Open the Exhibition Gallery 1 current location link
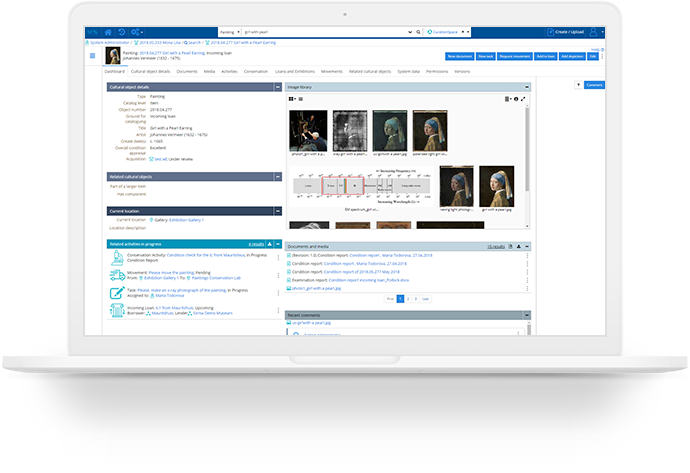The height and width of the screenshot is (473, 690). (x=187, y=220)
